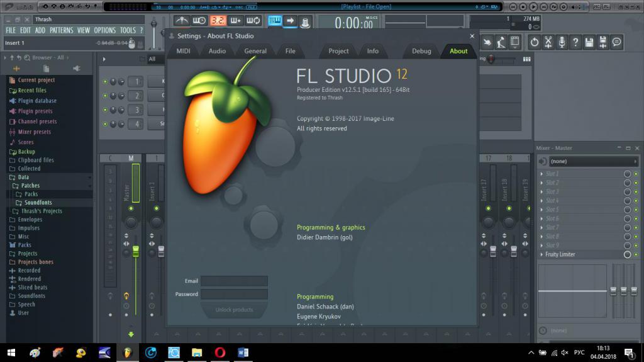Viewport: 644px width, 362px height.
Task: Open the PATTERNS menu
Action: (61, 30)
